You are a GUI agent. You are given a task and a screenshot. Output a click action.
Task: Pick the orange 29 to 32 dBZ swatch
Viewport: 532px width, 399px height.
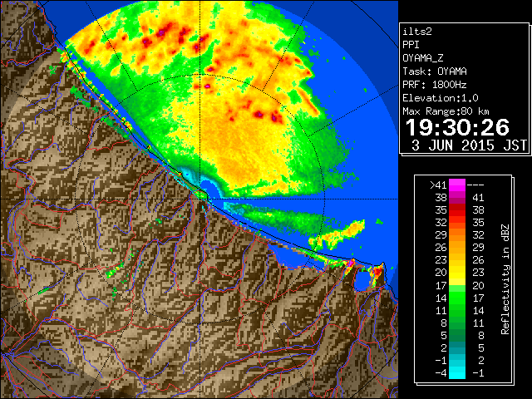(457, 235)
